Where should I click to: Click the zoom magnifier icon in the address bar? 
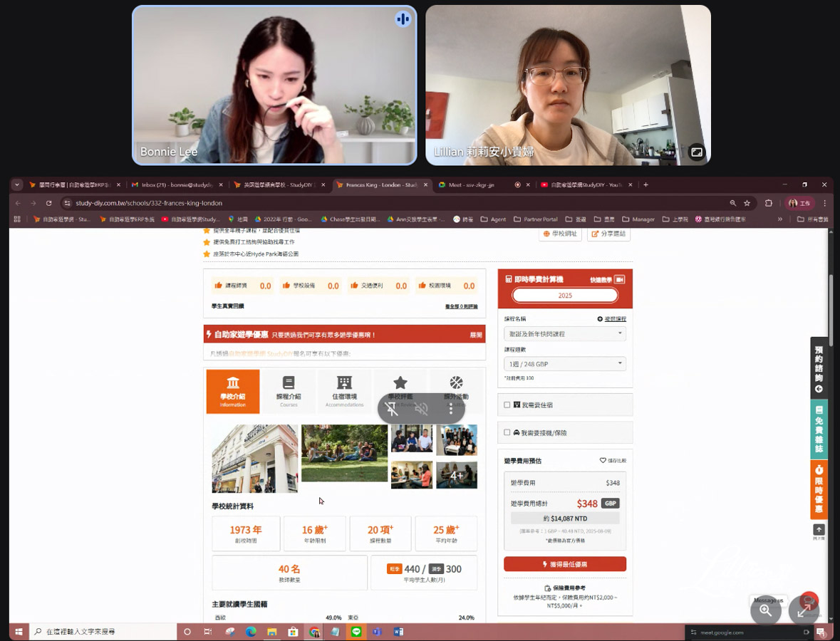(732, 203)
